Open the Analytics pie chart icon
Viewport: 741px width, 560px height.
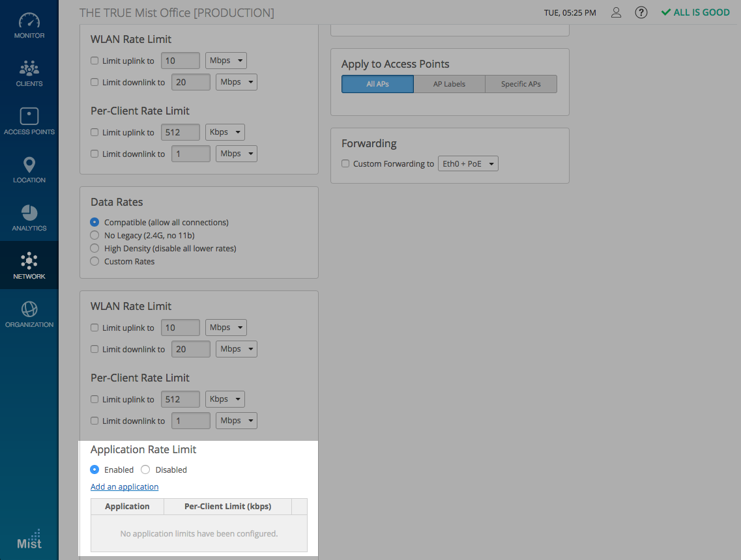(x=29, y=213)
